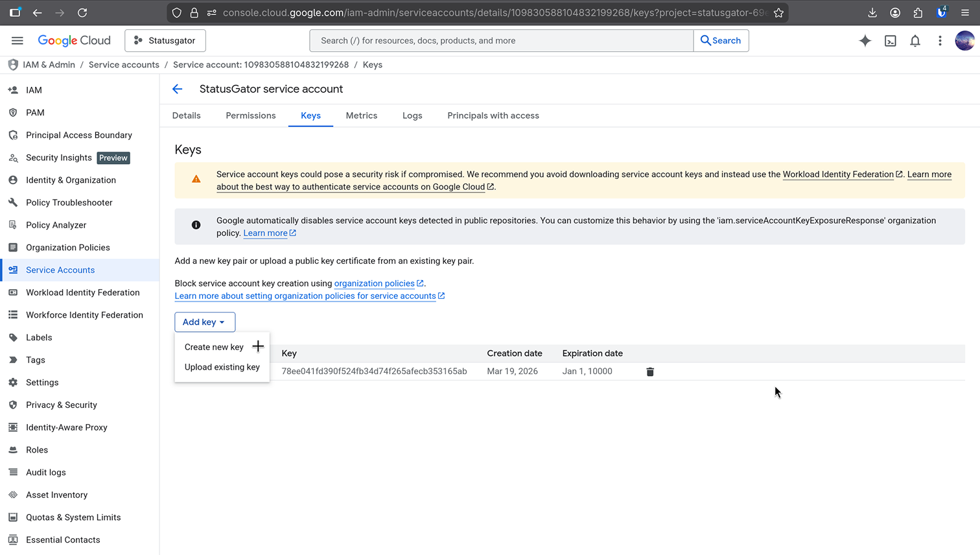Open Service Accounts in sidebar
The height and width of the screenshot is (555, 980).
80,270
